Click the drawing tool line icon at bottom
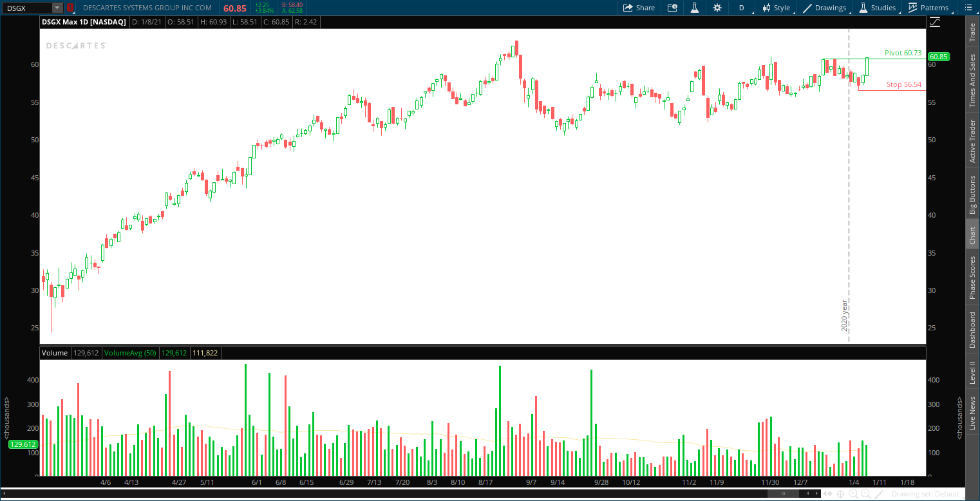980x501 pixels. [880, 494]
